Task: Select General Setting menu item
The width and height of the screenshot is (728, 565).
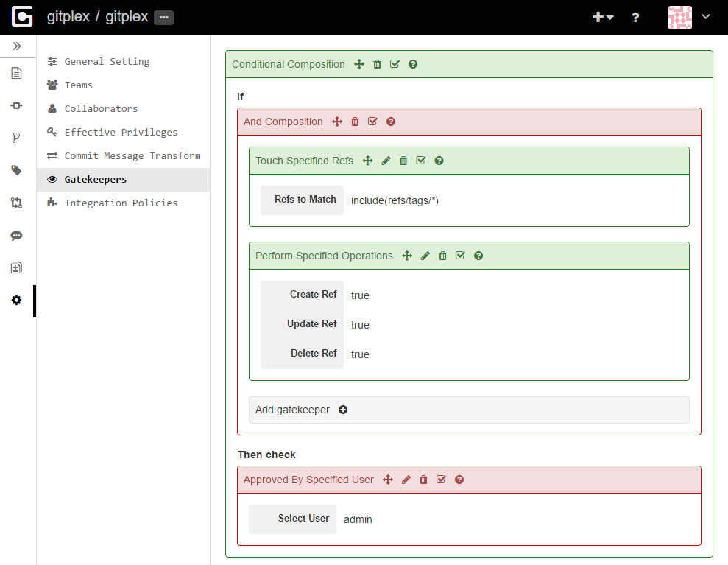Action: 123,62
